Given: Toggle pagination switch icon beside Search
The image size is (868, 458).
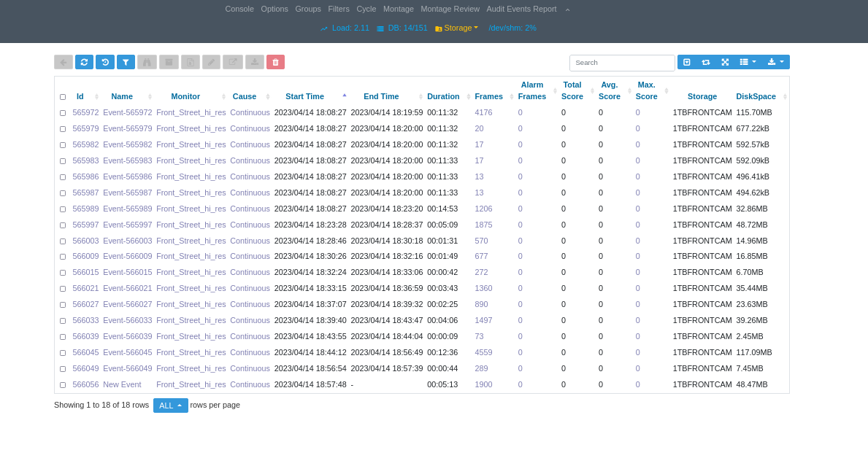Looking at the screenshot, I should tap(687, 62).
